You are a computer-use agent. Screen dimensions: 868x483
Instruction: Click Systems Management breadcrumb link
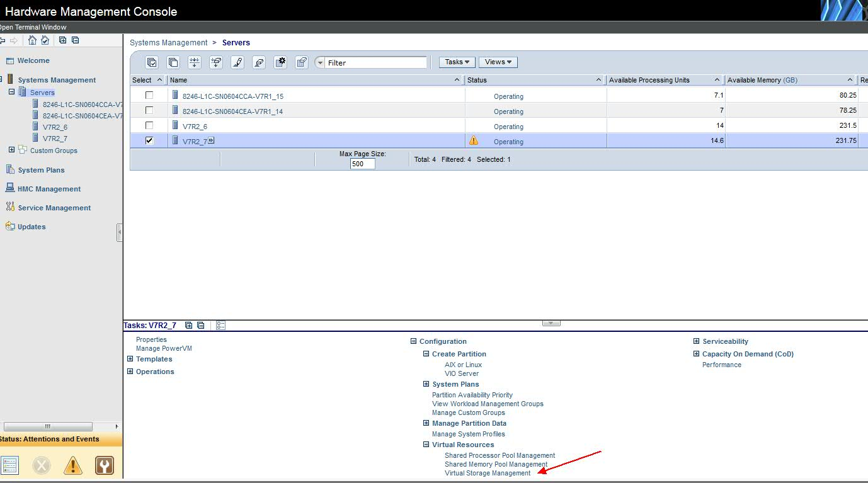click(x=168, y=43)
